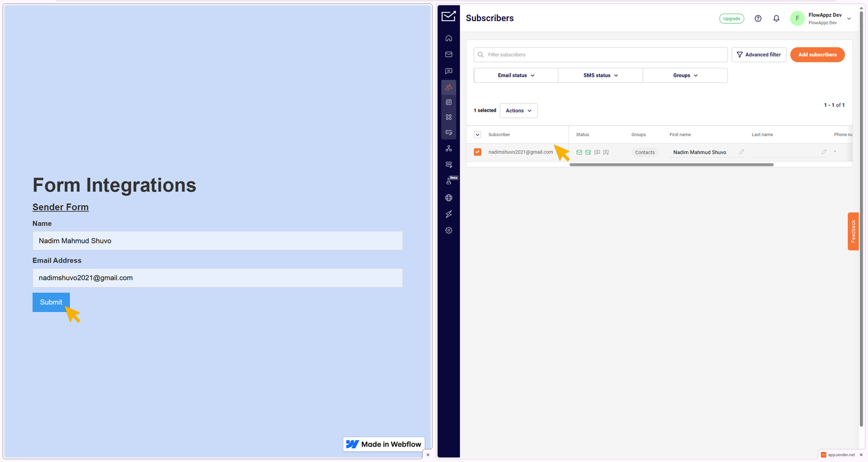
Task: Open the card-with-pencil fields icon in sidebar
Action: point(449,132)
